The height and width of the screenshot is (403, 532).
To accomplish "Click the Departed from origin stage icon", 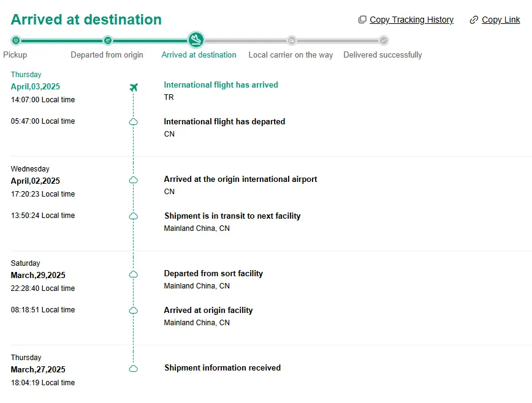I will click(107, 40).
